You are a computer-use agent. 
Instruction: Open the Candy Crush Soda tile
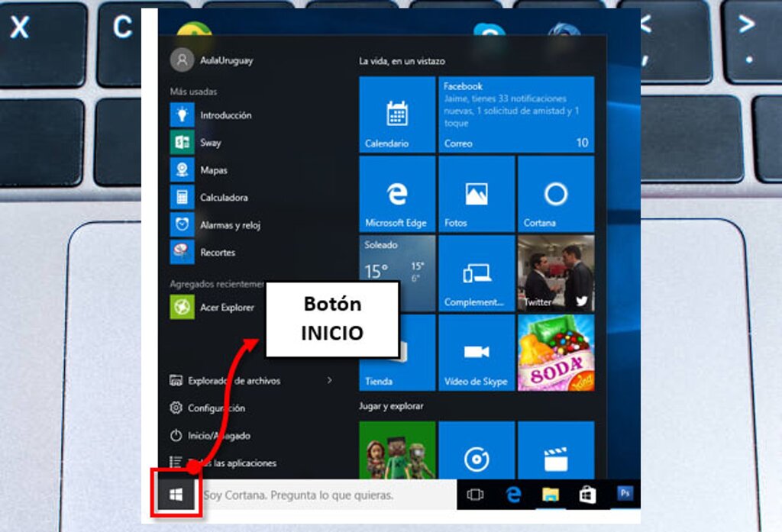tap(556, 353)
